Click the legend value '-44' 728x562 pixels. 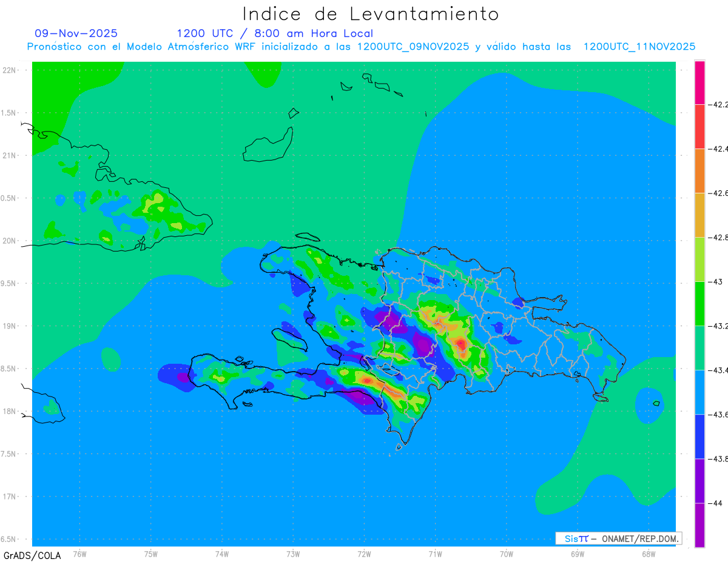coord(716,503)
